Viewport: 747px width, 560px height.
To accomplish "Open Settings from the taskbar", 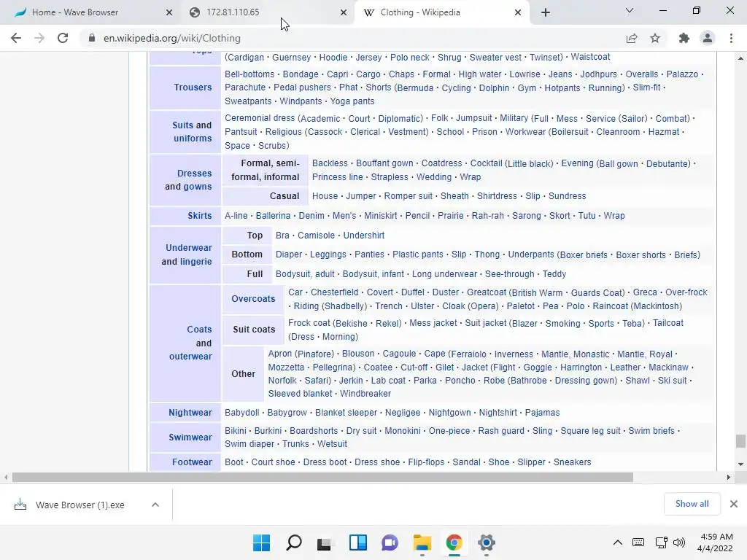I will 487,542.
